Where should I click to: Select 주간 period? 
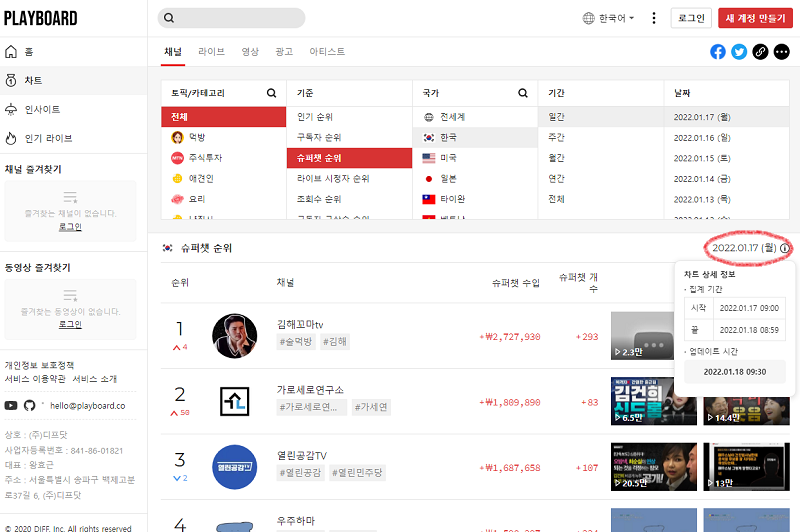[x=601, y=137]
